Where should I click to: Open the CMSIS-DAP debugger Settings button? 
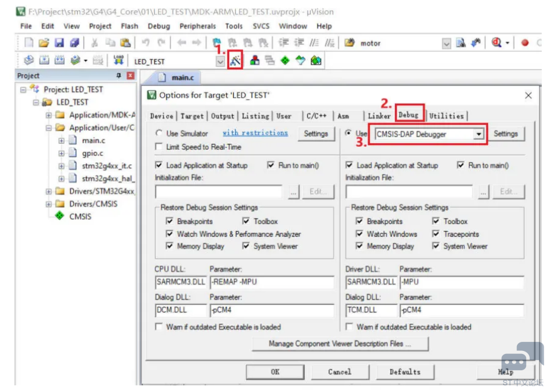coord(505,133)
